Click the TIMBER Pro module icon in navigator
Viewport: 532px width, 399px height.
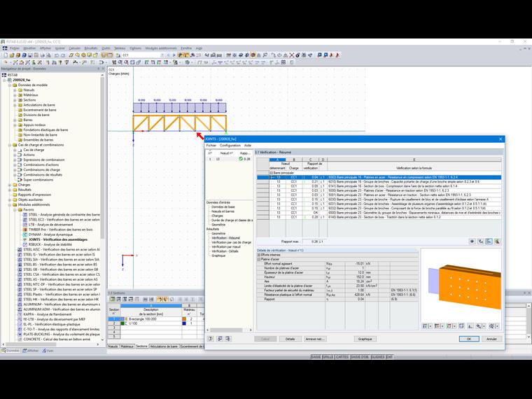tap(24, 230)
